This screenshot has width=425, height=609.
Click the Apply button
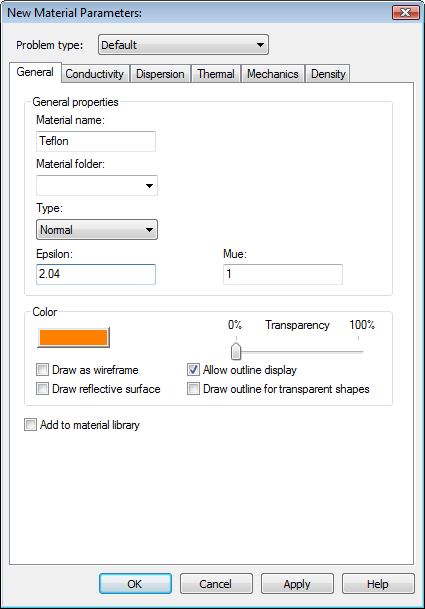[297, 584]
